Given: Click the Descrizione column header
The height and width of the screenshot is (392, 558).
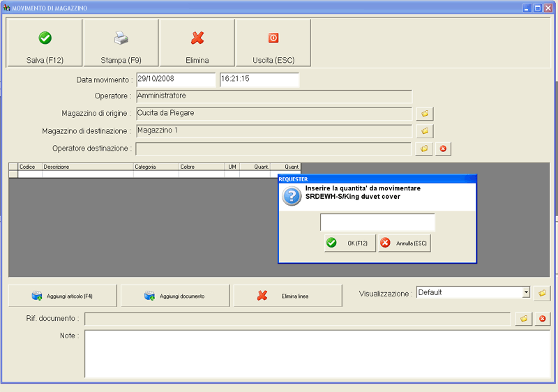Looking at the screenshot, I should click(88, 167).
